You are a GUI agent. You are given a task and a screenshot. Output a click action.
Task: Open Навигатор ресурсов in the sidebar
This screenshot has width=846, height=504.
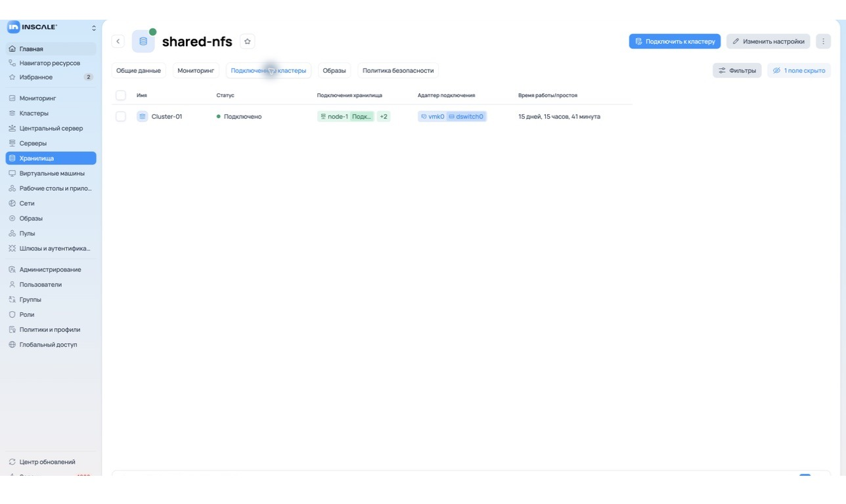point(51,63)
